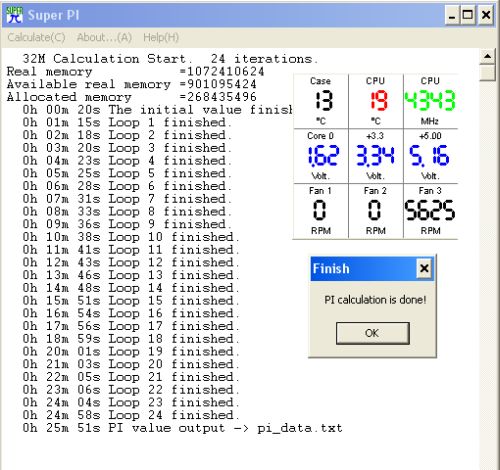Viewport: 500px width, 470px height.
Task: Maximize the Super PI window
Action: point(468,15)
